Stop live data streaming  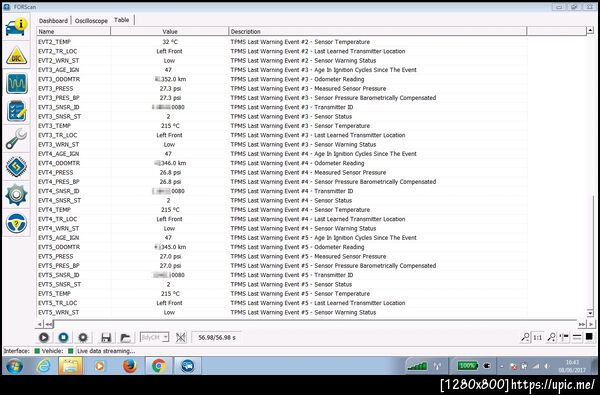(64, 337)
